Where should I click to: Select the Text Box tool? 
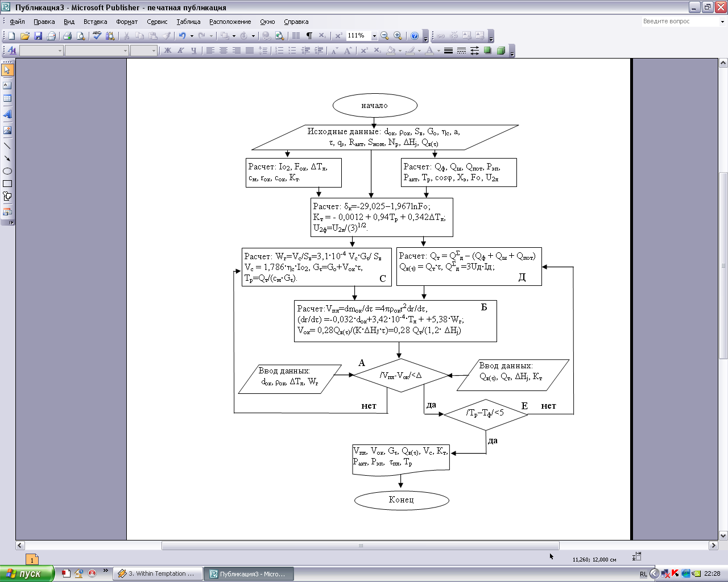pyautogui.click(x=7, y=85)
